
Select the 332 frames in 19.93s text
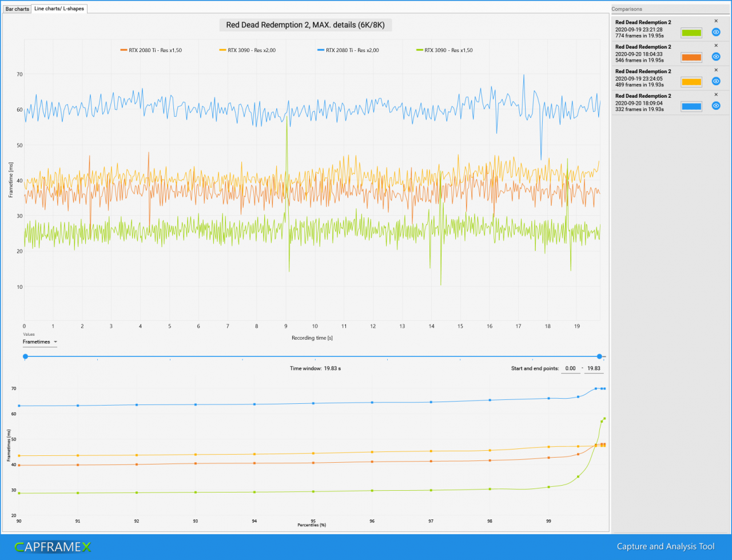point(639,109)
